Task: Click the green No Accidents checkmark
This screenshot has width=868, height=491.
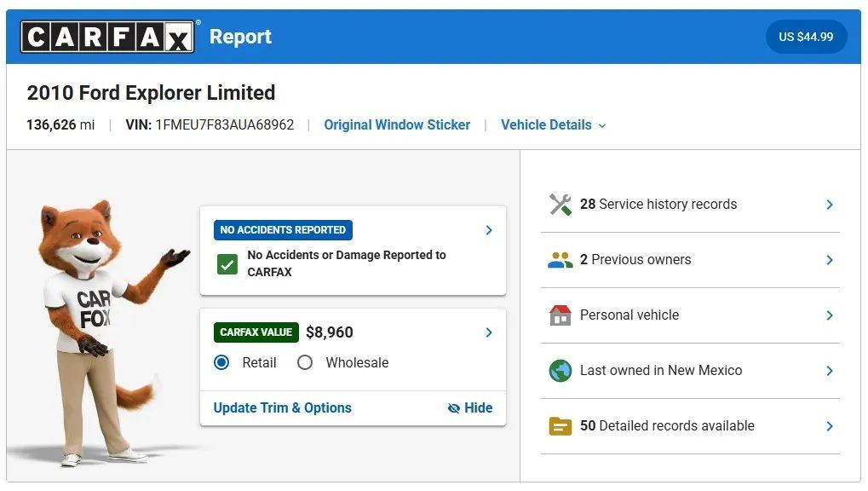Action: pos(227,263)
